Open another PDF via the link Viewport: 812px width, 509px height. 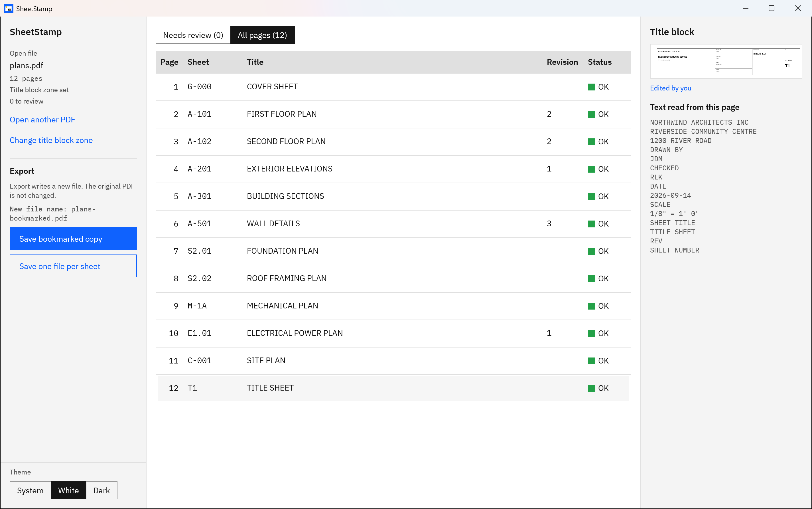[42, 120]
